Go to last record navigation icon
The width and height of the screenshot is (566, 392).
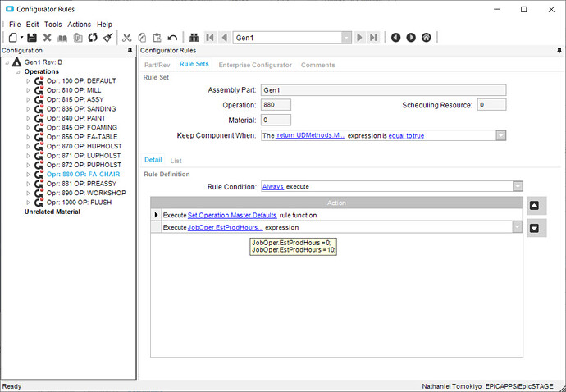(373, 38)
